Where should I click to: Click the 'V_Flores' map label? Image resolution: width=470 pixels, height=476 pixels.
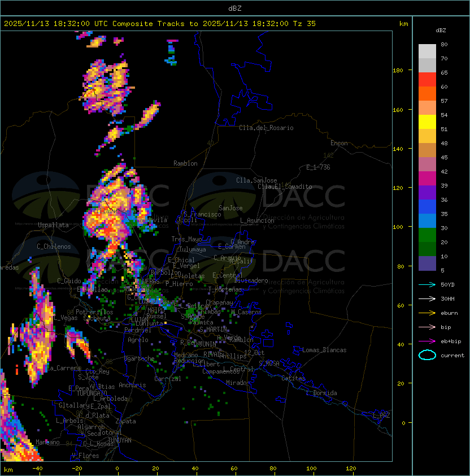pos(85,456)
